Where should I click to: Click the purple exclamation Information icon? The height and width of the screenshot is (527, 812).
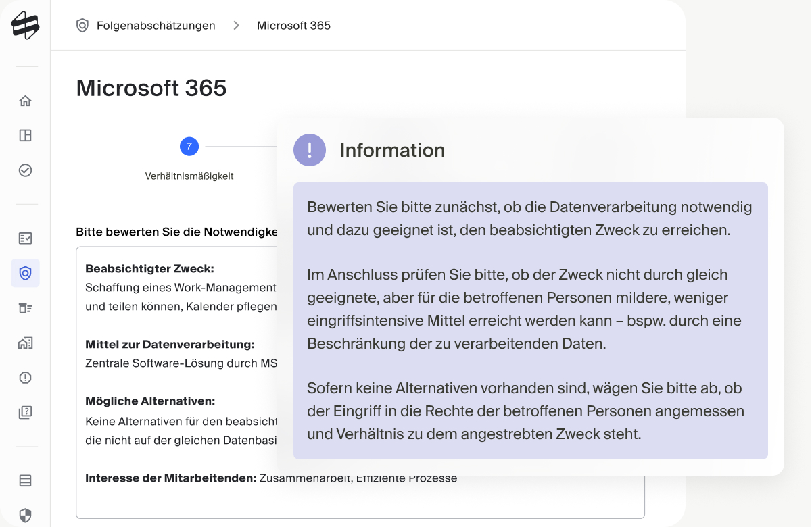[310, 150]
